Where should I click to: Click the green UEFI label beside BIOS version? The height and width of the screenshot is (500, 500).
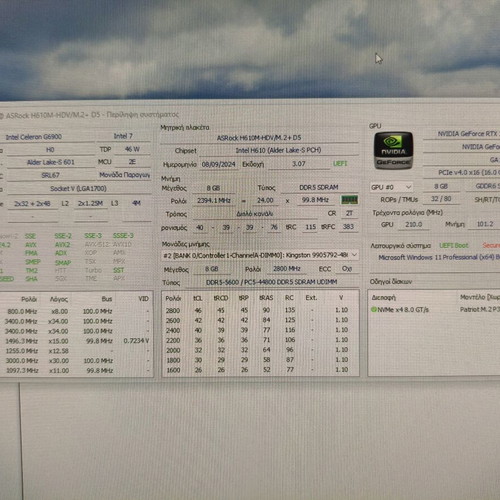click(340, 163)
